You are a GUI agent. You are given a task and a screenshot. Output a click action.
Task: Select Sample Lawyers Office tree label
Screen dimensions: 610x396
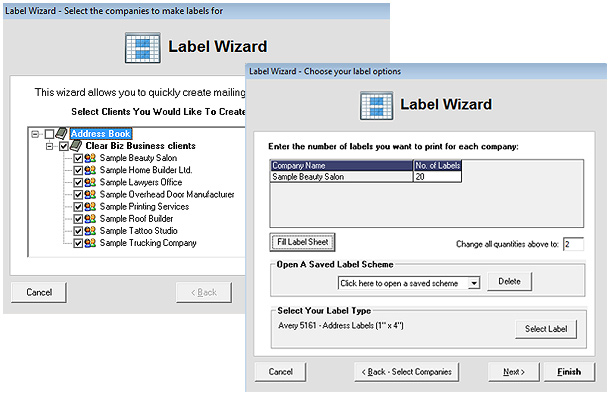click(x=141, y=182)
